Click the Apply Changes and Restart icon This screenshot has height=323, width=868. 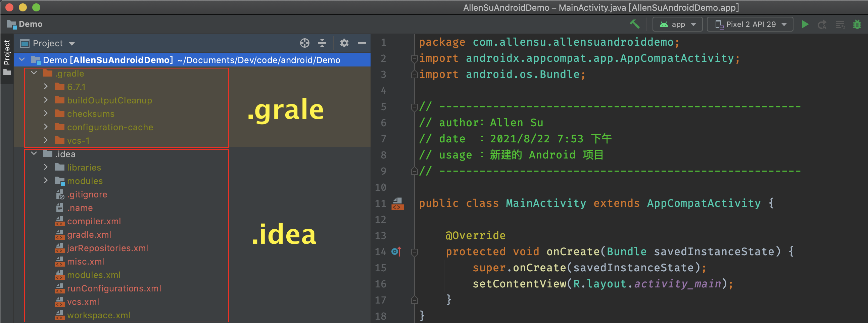point(822,24)
